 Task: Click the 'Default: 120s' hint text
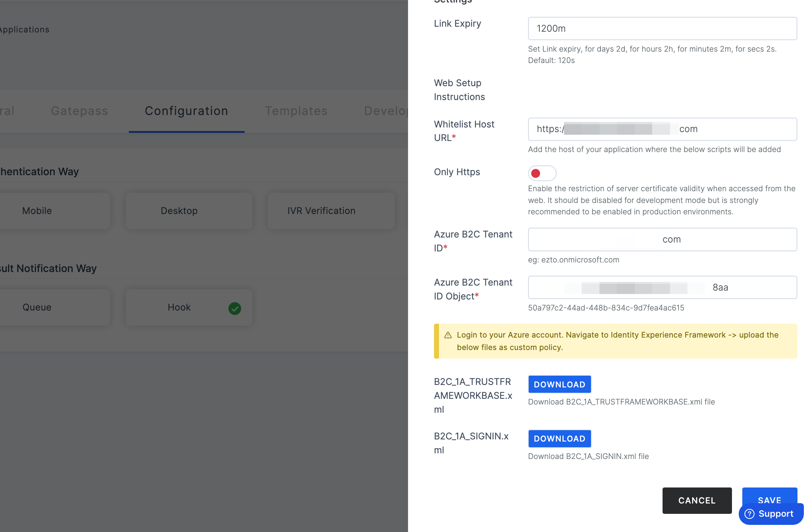(551, 61)
